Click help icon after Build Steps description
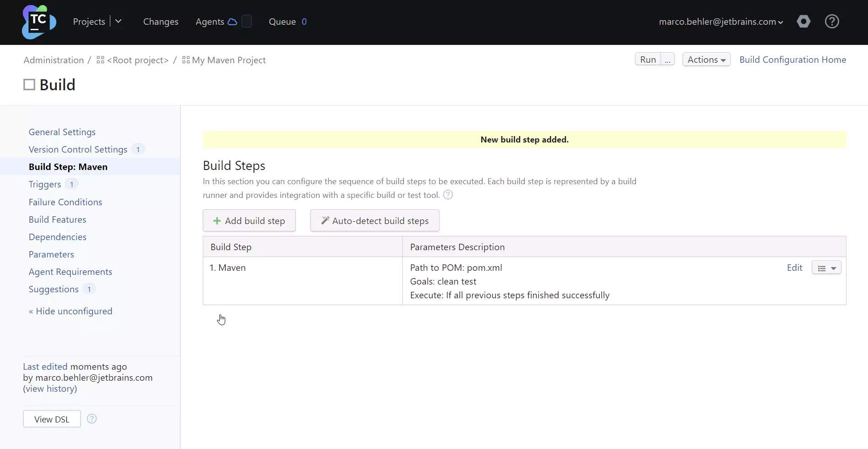Viewport: 868px width, 449px height. click(448, 195)
